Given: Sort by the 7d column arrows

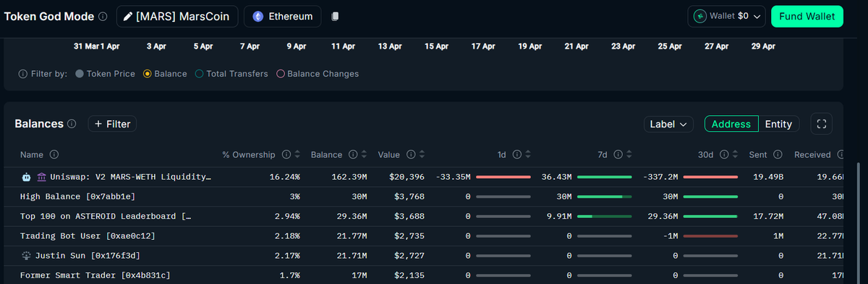Looking at the screenshot, I should pyautogui.click(x=629, y=155).
